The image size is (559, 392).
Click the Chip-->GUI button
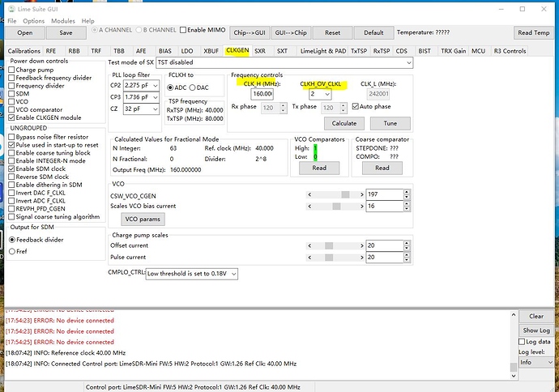[250, 32]
